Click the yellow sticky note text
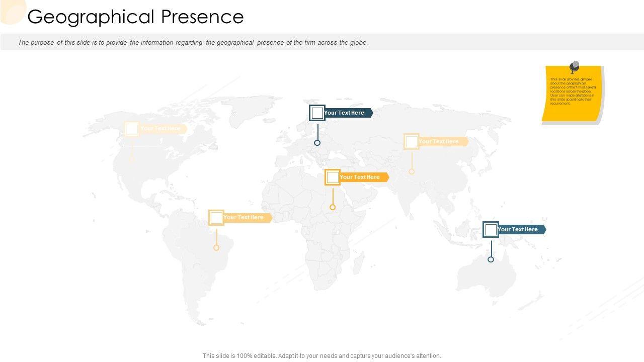Viewport: 644px width, 362px height. pos(573,92)
